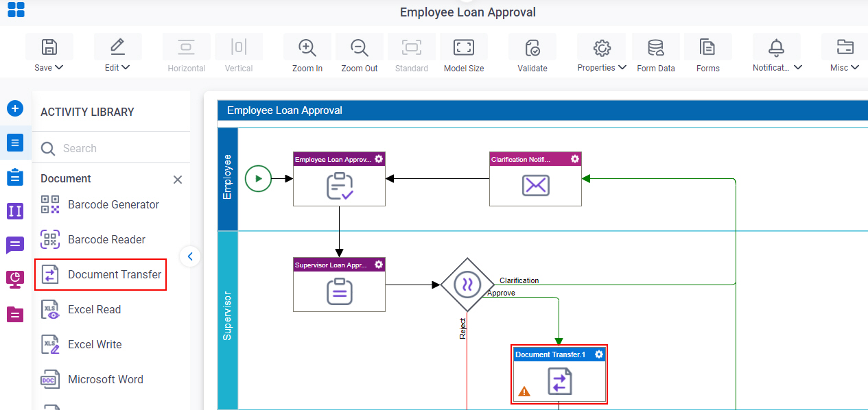Click the Notifications bell icon
868x410 pixels.
[x=777, y=47]
